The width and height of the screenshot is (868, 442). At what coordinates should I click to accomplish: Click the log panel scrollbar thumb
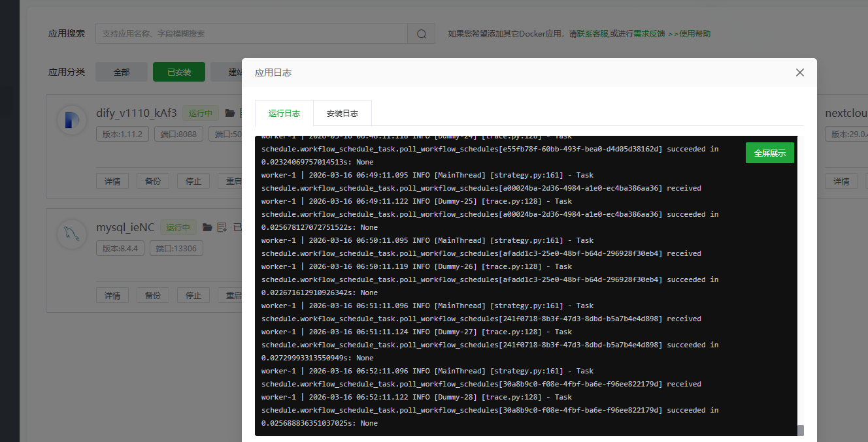(800, 430)
